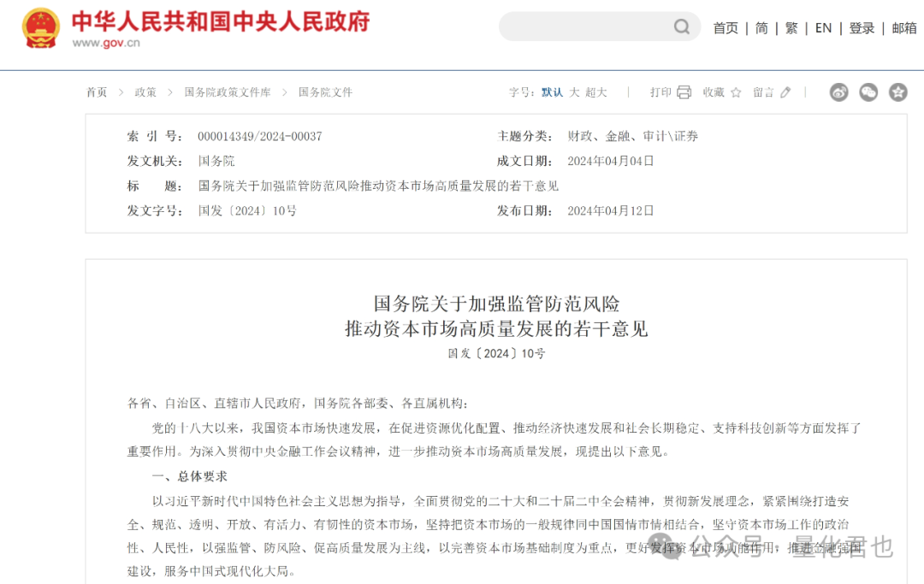924x584 pixels.
Task: Open the 国务院政策文件库 breadcrumb entry
Action: pyautogui.click(x=228, y=91)
